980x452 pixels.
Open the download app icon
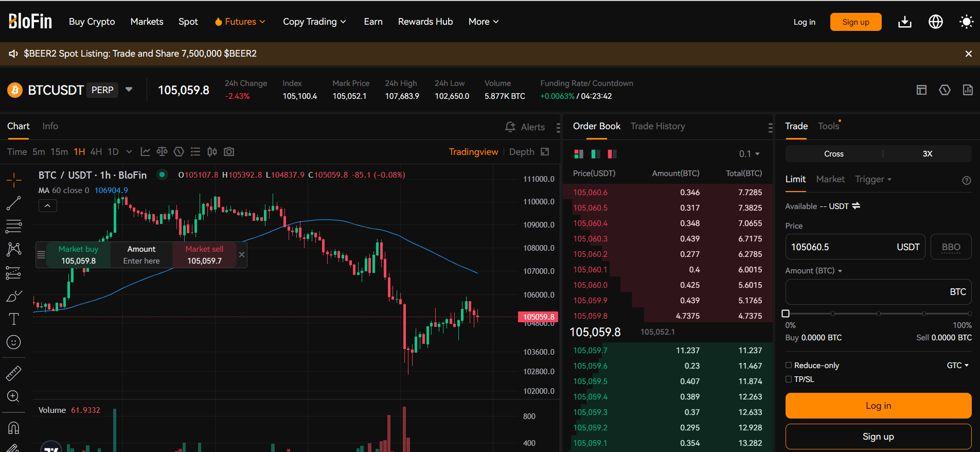[905, 22]
